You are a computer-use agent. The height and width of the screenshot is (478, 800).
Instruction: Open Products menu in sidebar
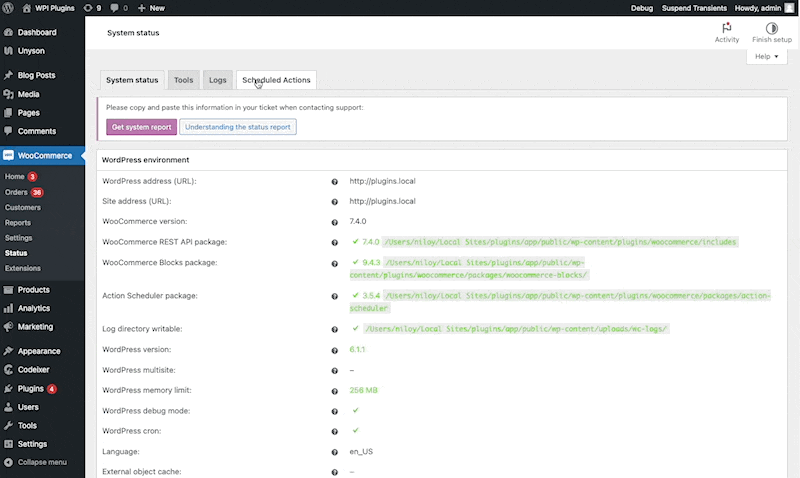[42, 290]
